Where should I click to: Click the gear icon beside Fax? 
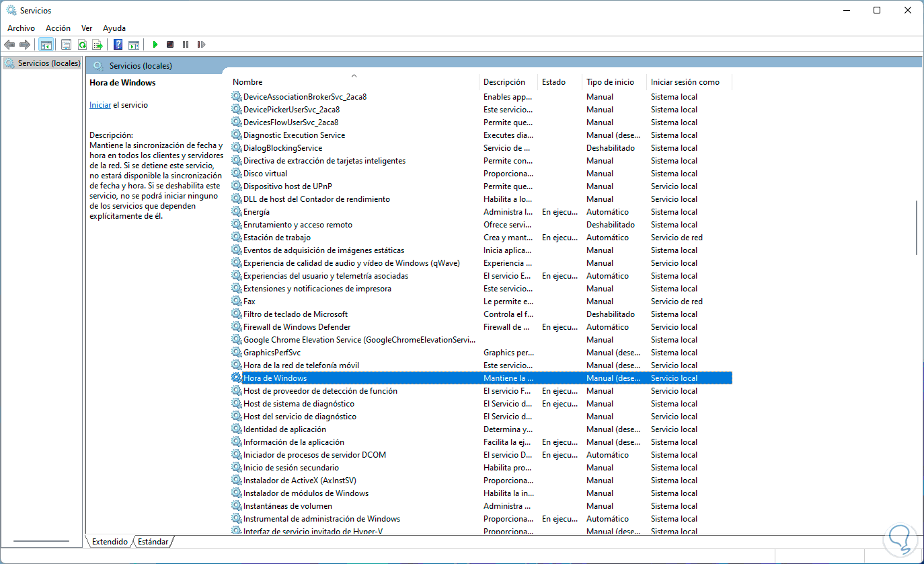pyautogui.click(x=236, y=302)
